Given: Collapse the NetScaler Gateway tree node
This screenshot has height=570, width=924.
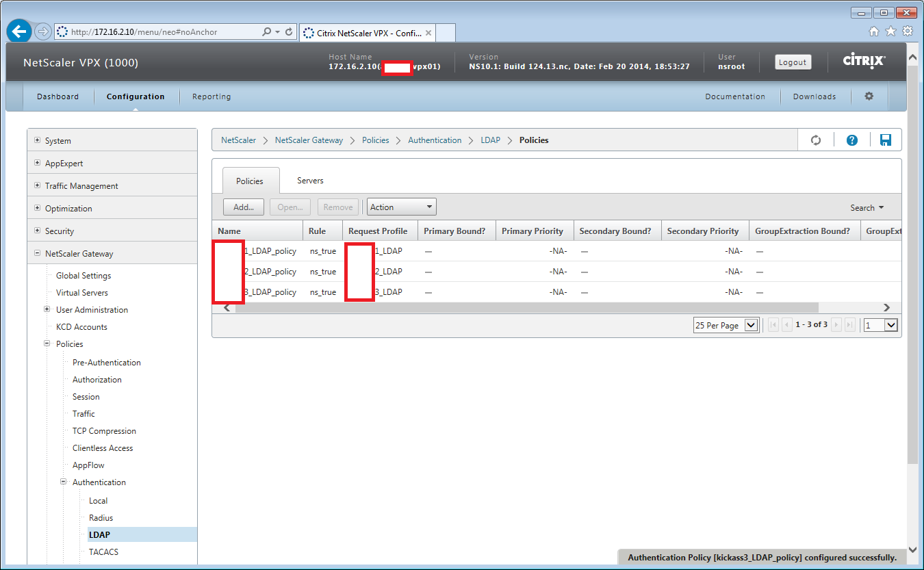Looking at the screenshot, I should [38, 254].
